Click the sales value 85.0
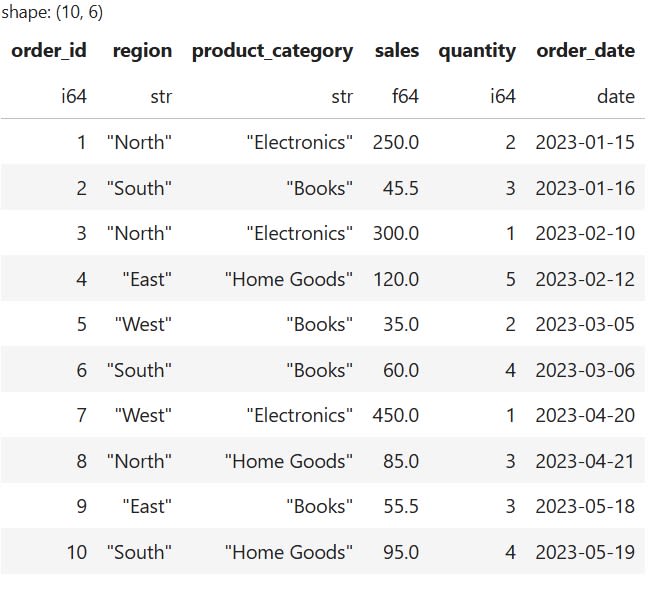 (x=401, y=461)
